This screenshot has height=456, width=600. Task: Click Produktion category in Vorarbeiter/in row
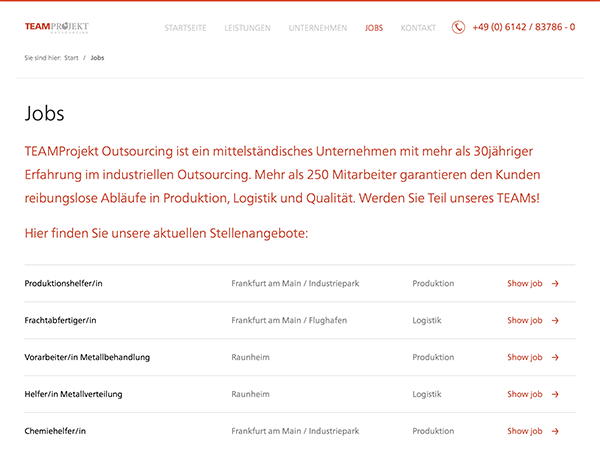pyautogui.click(x=433, y=357)
